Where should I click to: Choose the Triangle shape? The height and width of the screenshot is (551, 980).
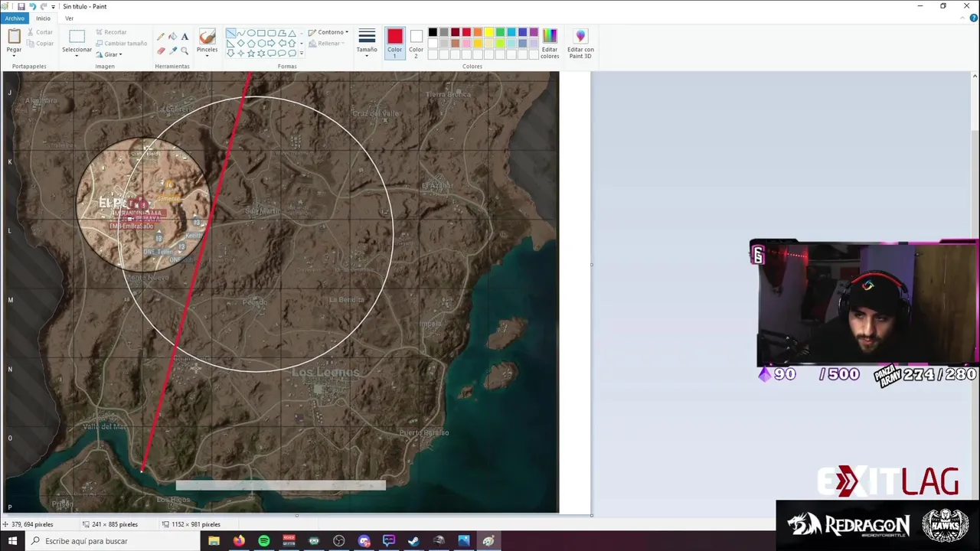click(292, 33)
